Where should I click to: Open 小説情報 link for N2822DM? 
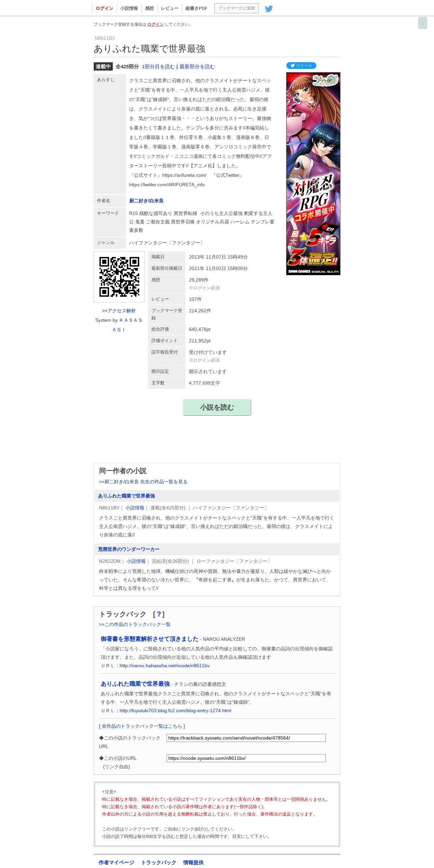click(136, 561)
